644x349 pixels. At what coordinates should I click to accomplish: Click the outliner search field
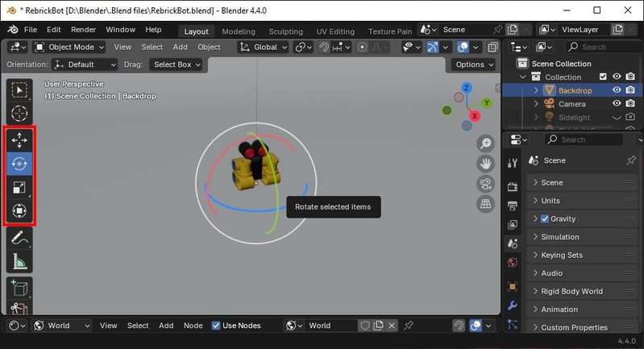[603, 47]
